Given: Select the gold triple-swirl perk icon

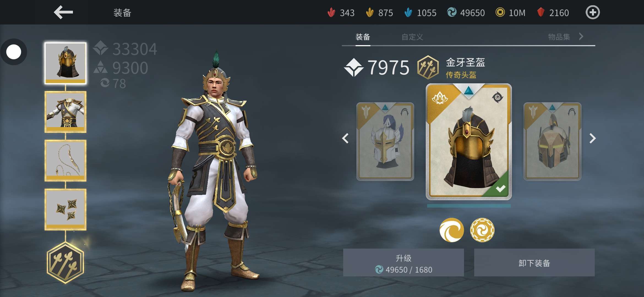Looking at the screenshot, I should pyautogui.click(x=482, y=230).
